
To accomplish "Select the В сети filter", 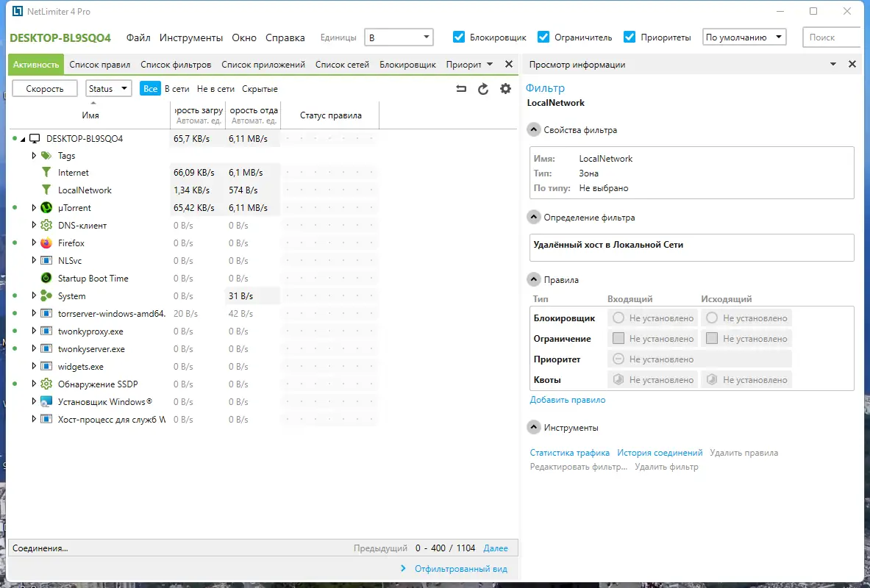I will point(177,89).
